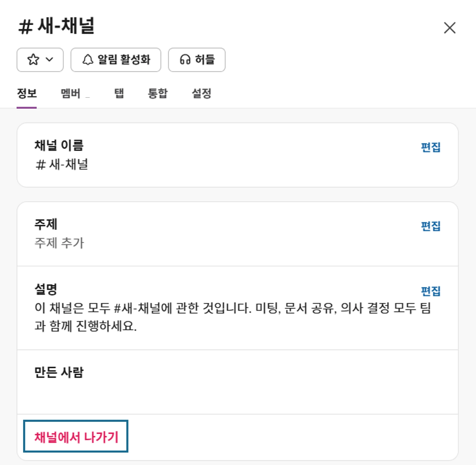The width and height of the screenshot is (476, 465).
Task: Click the # 새-채널 name under 채널 이름
Action: (62, 164)
